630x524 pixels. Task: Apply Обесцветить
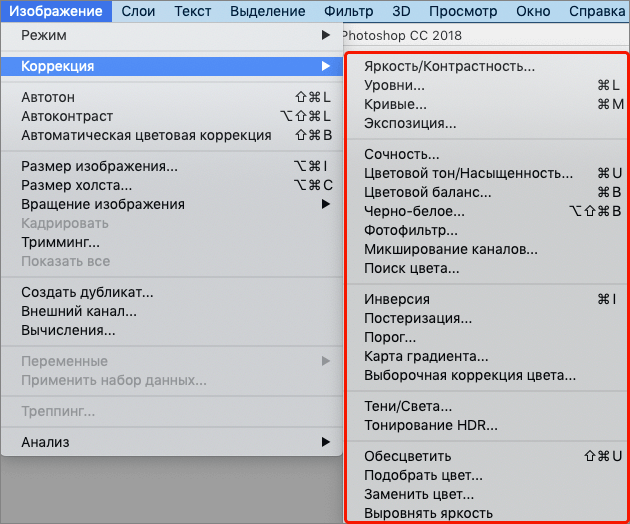tap(487, 456)
